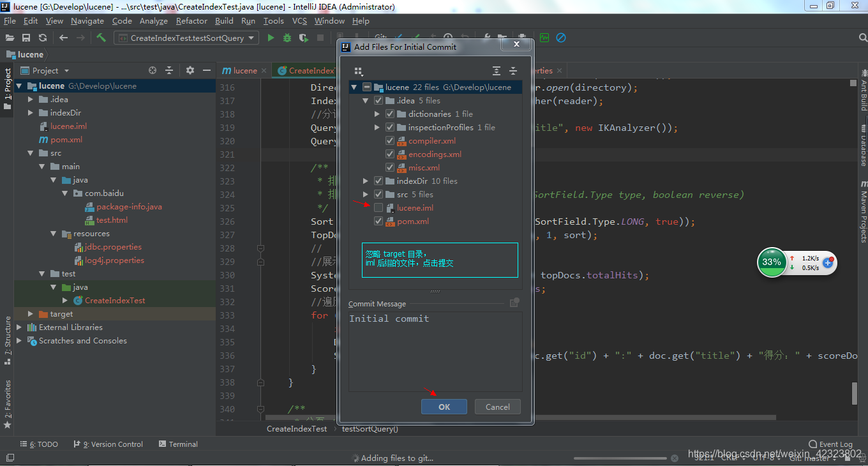The height and width of the screenshot is (466, 868).
Task: Open the run configuration dropdown
Action: 251,38
